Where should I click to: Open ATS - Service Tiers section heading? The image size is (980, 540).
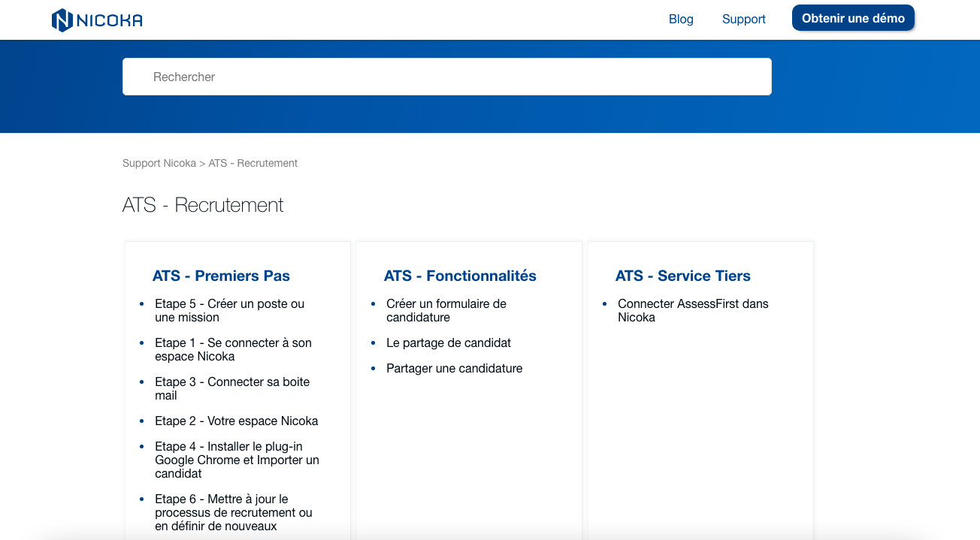tap(682, 276)
